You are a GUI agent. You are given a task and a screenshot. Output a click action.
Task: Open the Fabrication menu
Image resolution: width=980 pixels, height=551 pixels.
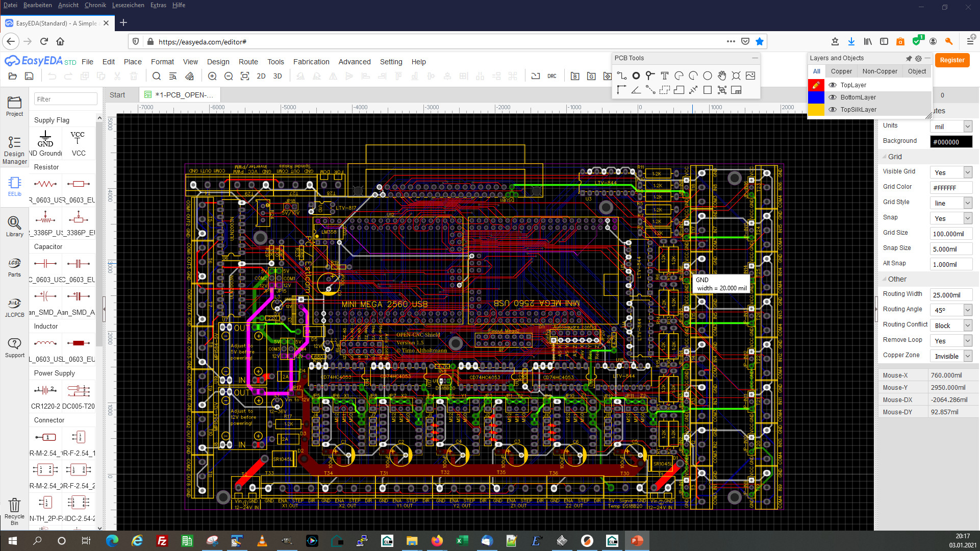click(x=311, y=62)
